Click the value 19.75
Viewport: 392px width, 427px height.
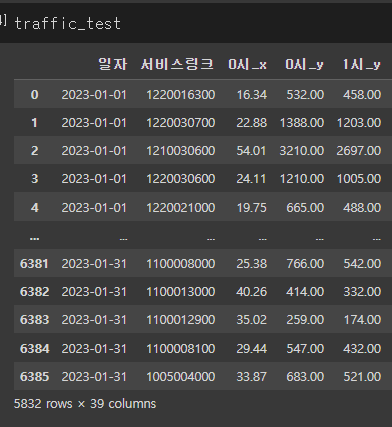coord(252,208)
